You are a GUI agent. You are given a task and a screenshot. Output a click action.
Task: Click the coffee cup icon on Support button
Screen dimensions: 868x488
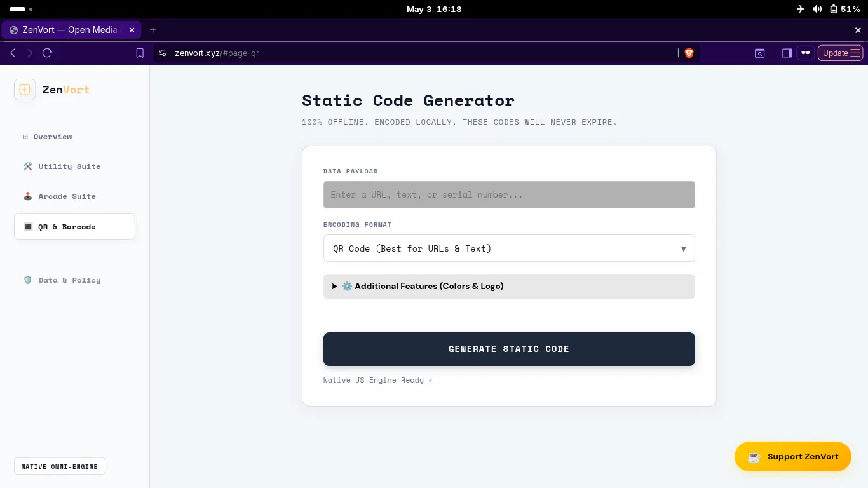coord(754,457)
